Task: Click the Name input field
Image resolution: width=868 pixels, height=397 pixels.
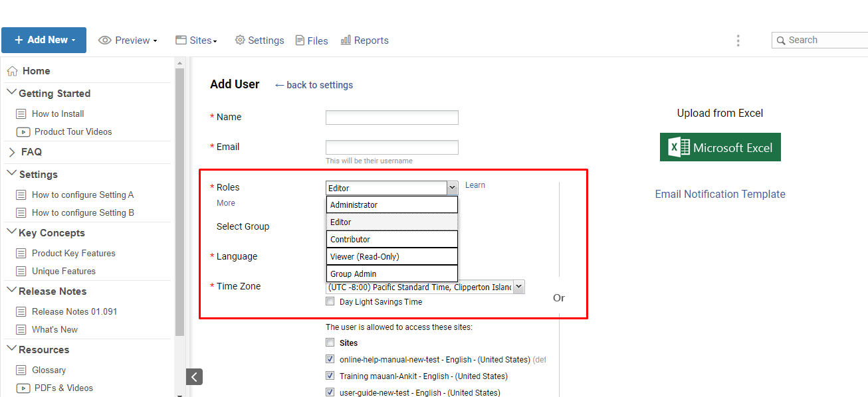Action: point(391,118)
